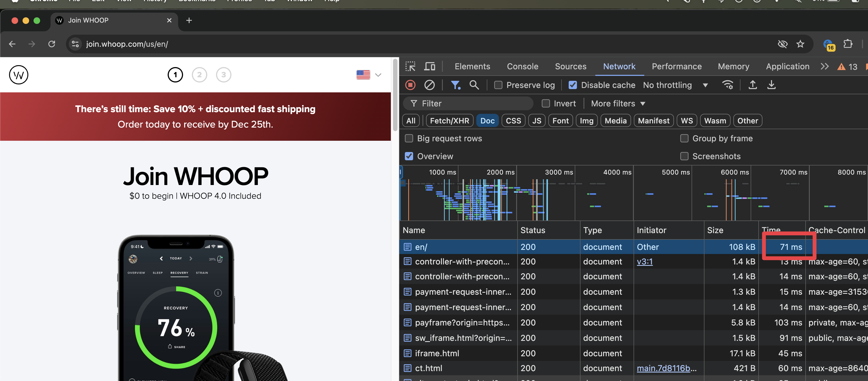The width and height of the screenshot is (868, 381).
Task: Select step 3 circle on the page
Action: click(224, 75)
